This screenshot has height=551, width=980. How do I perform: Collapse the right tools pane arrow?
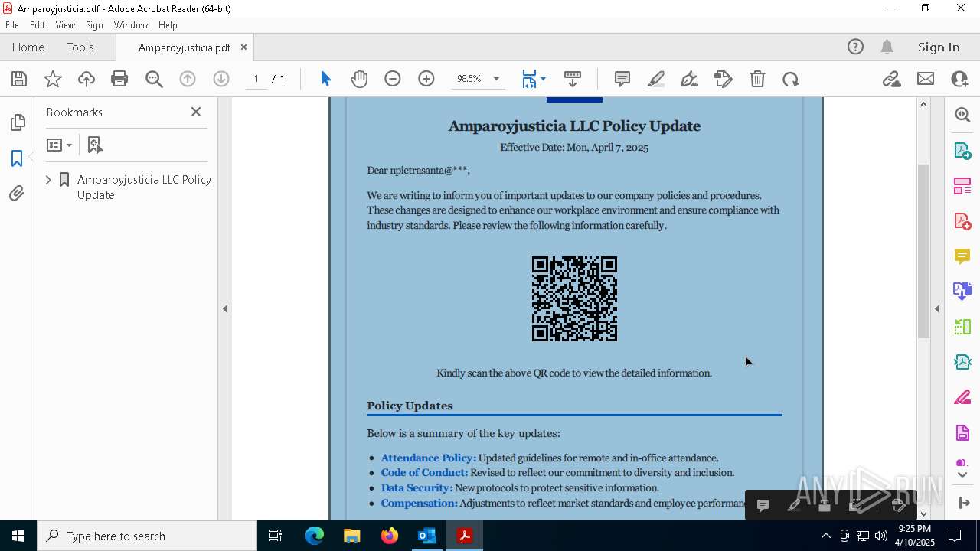coord(937,309)
